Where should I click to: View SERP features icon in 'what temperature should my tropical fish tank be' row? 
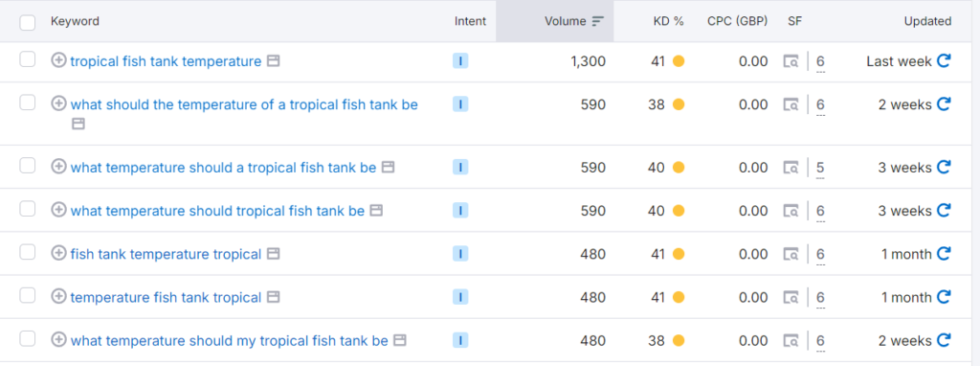[791, 341]
